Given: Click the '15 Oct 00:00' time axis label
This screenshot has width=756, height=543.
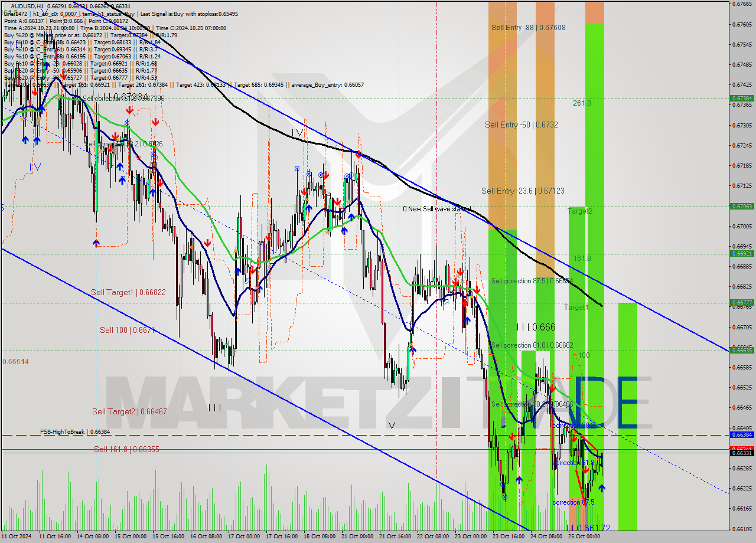Looking at the screenshot, I should pos(131,537).
